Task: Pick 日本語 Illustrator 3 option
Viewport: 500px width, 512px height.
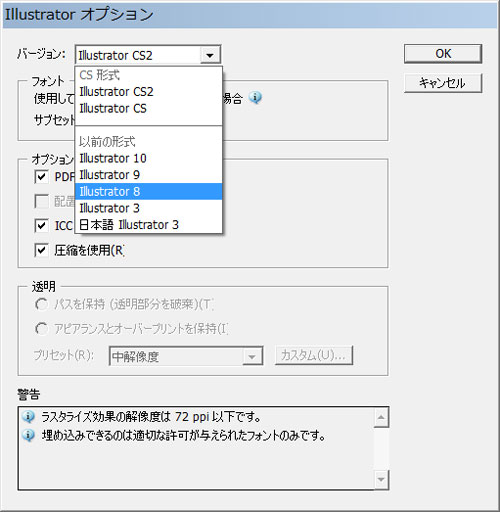Action: [149, 225]
